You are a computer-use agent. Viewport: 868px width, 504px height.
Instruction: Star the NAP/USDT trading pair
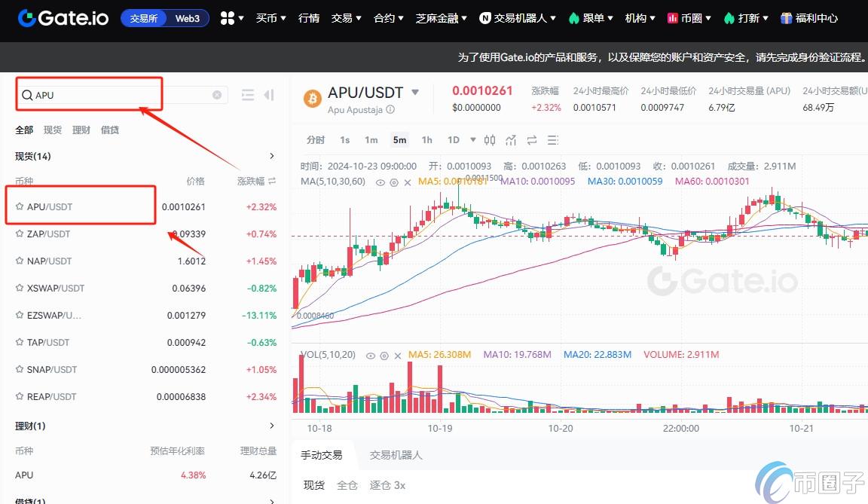(19, 261)
